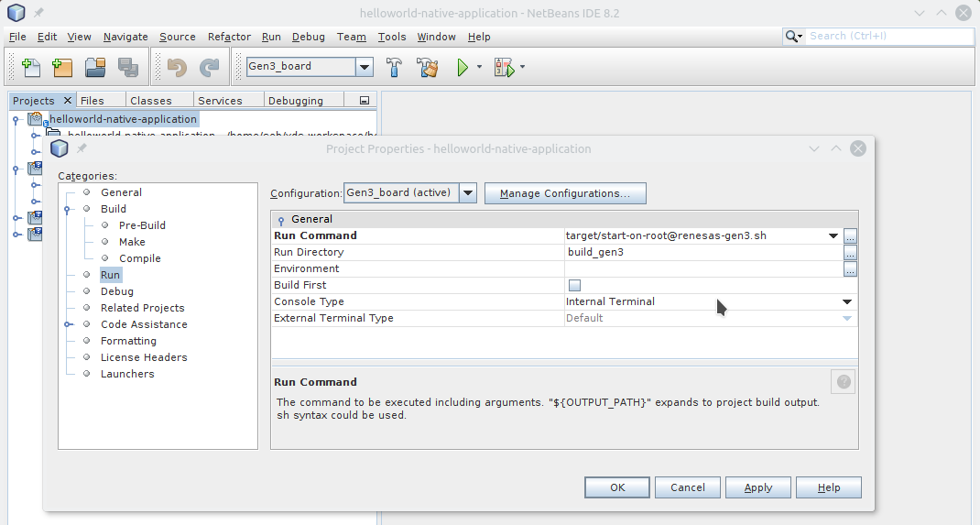Open the Console Type dropdown
This screenshot has height=525, width=980.
coord(847,301)
